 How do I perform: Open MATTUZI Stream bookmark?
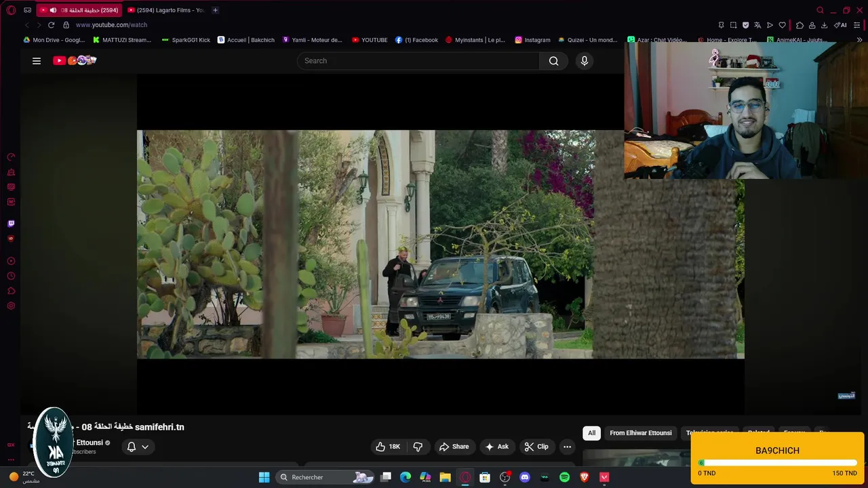pyautogui.click(x=122, y=40)
